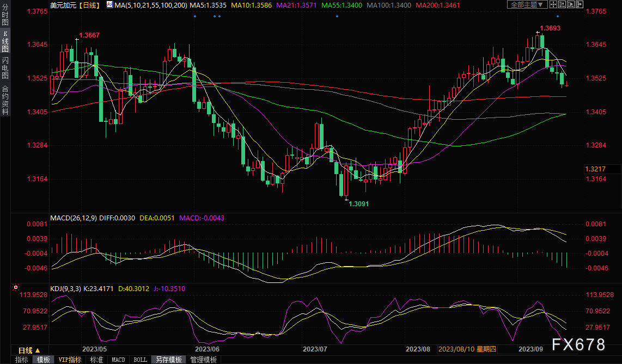Click the 2023/09 date axis label

[530, 349]
